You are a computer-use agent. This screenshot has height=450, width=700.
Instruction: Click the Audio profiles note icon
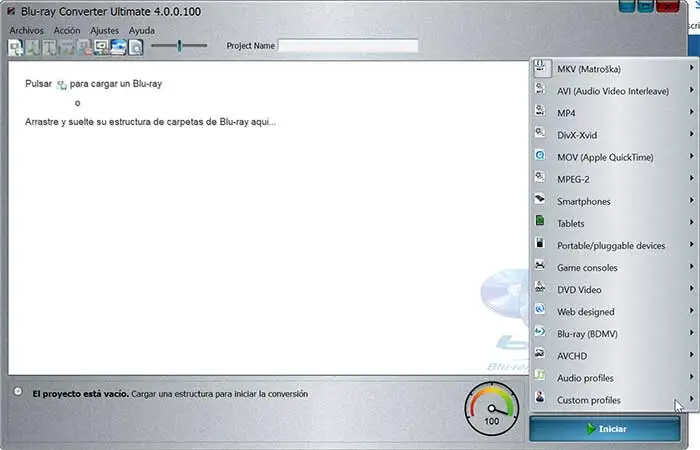[540, 375]
